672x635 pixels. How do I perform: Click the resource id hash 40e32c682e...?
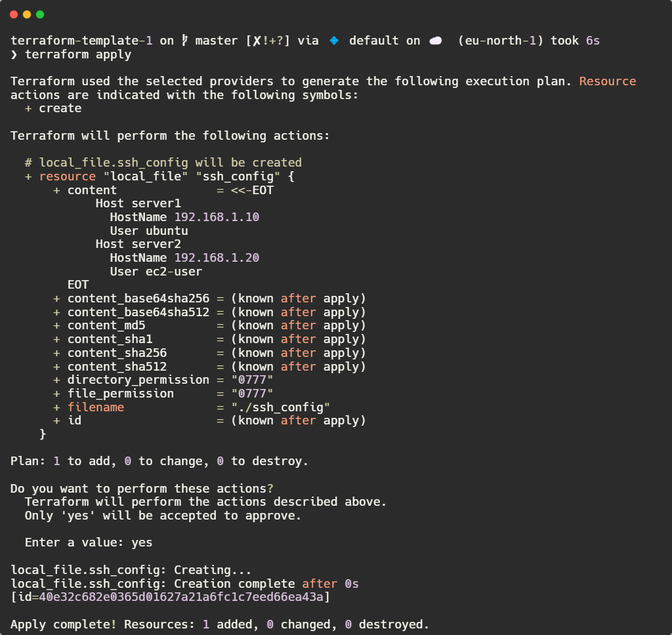pos(181,598)
